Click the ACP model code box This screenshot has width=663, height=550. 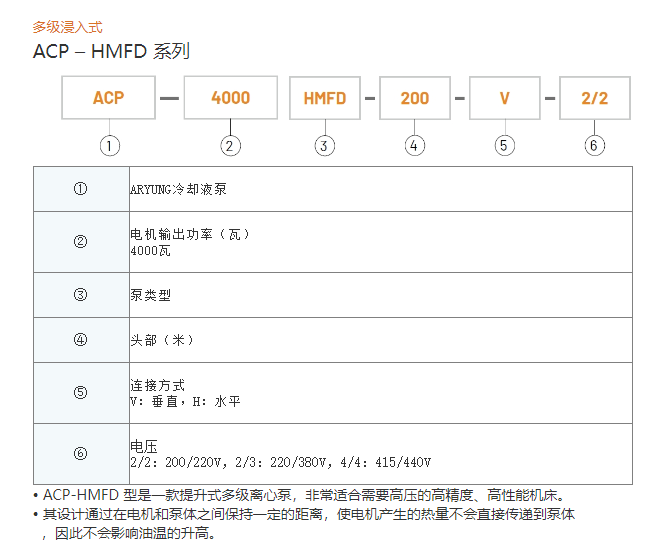pyautogui.click(x=109, y=98)
